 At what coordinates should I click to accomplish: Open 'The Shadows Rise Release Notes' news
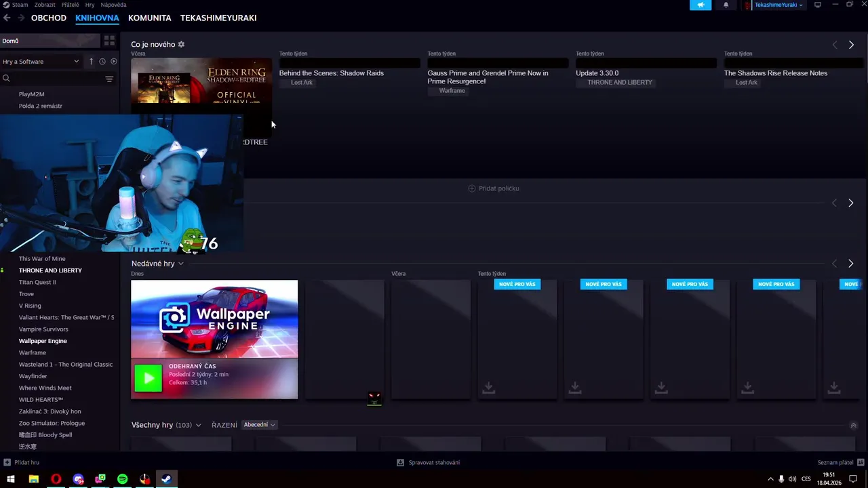776,73
